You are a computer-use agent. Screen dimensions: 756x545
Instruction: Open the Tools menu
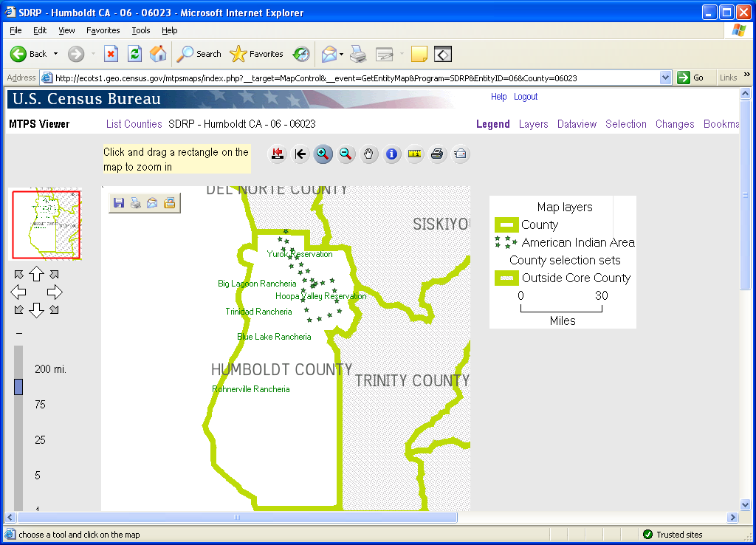(x=141, y=30)
